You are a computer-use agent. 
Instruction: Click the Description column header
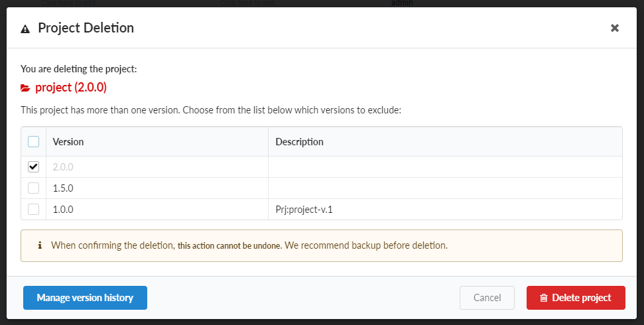300,142
